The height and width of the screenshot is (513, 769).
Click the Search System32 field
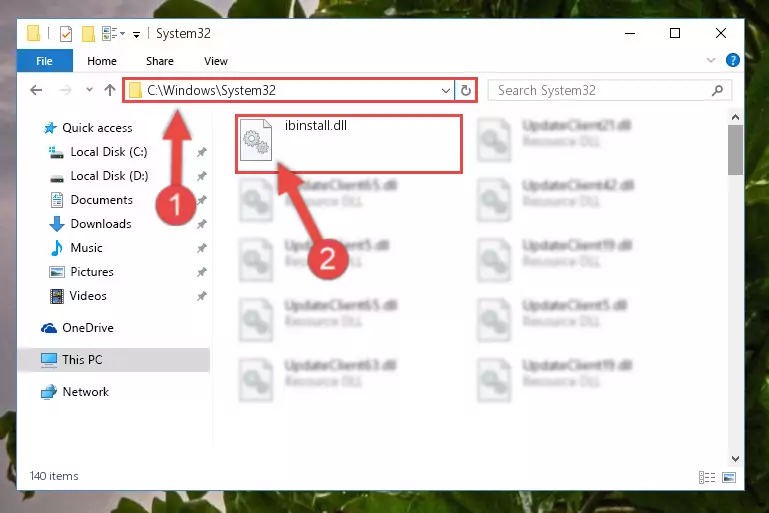pyautogui.click(x=609, y=90)
